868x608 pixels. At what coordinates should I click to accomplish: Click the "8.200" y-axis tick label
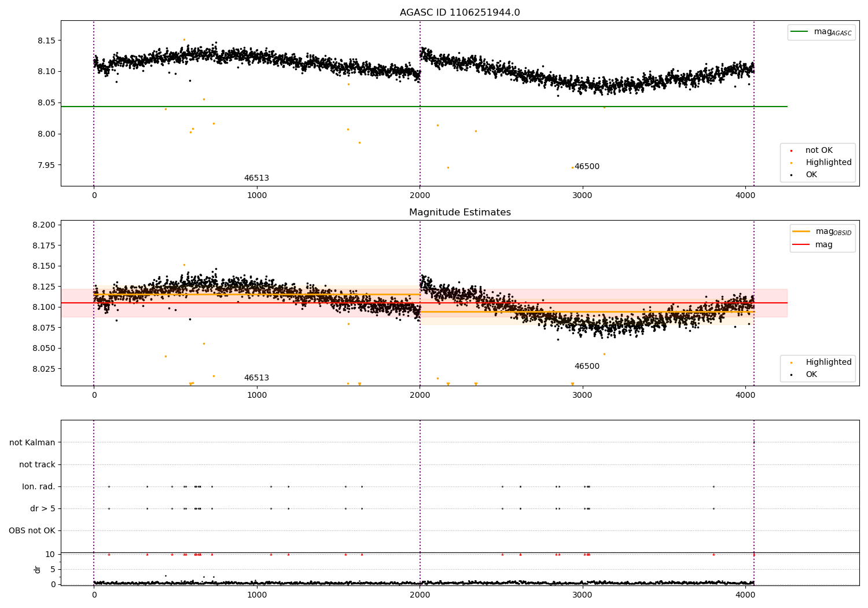45,225
